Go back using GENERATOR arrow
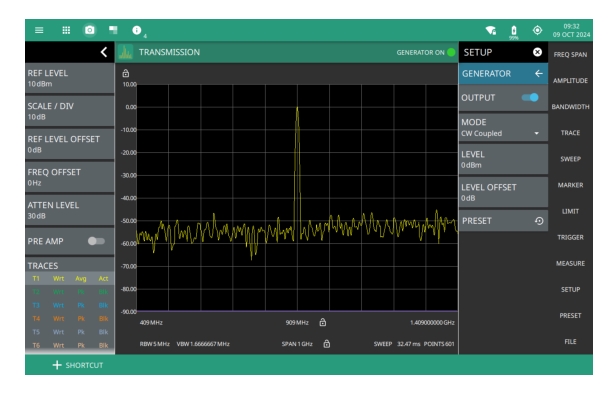615x394 pixels. click(x=539, y=73)
